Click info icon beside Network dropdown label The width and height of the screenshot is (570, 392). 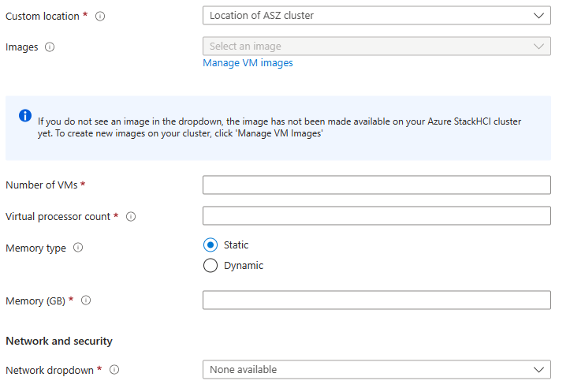114,370
